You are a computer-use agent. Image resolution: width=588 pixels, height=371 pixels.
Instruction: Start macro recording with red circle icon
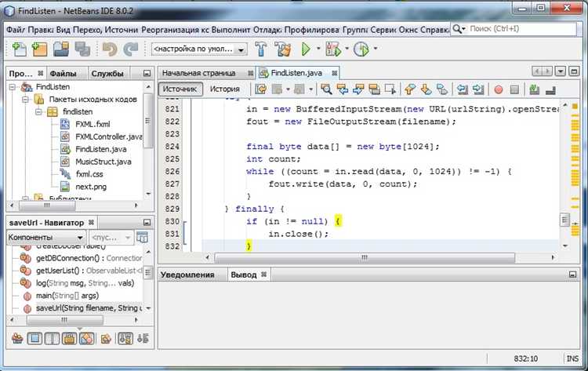click(x=498, y=89)
